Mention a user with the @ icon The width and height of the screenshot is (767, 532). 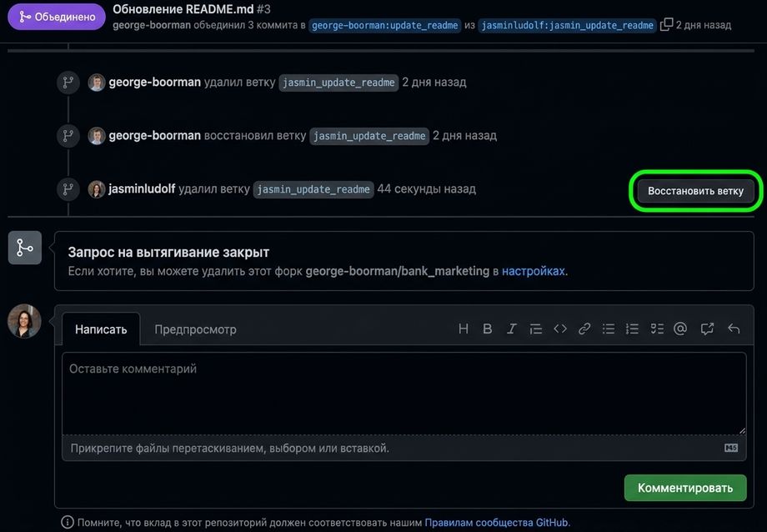point(680,329)
